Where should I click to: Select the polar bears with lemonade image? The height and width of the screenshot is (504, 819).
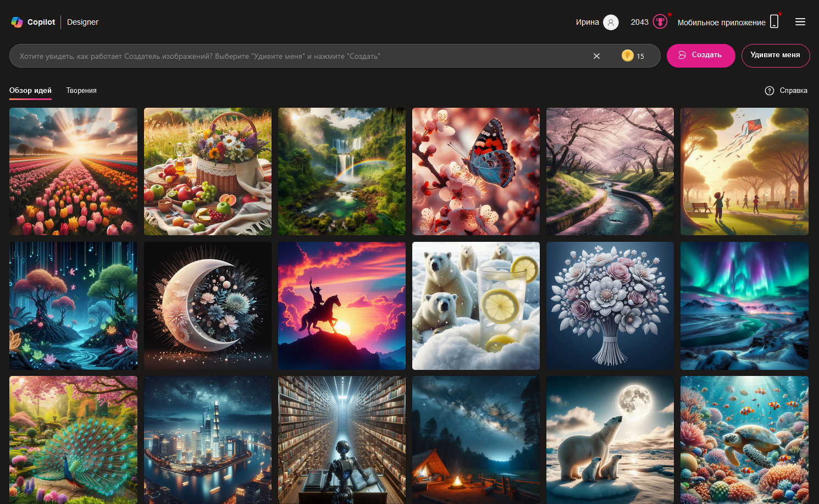pos(476,306)
